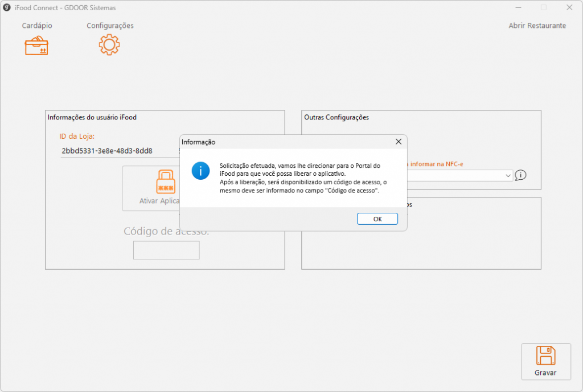
Task: Close the iFood Connect main window
Action: pos(569,7)
